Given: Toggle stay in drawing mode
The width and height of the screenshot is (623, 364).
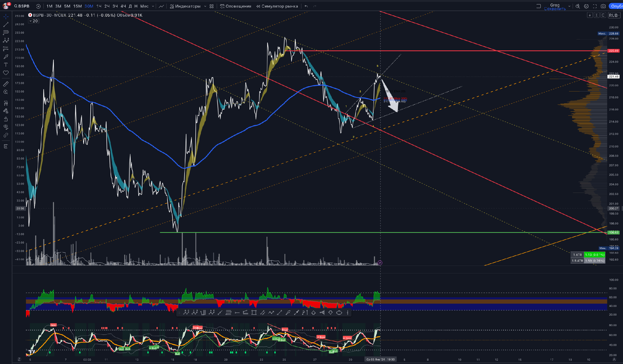Looking at the screenshot, I should [x=6, y=111].
